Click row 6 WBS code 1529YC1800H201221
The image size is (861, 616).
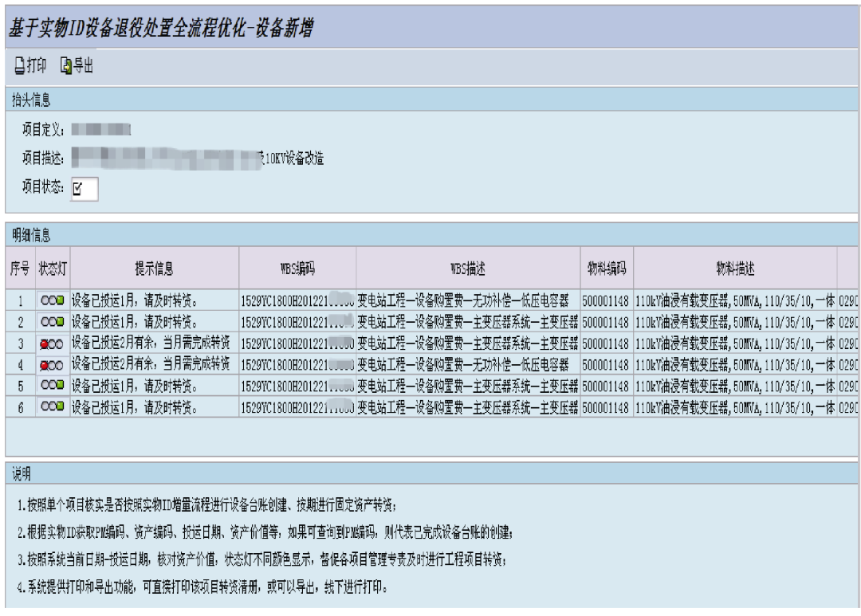click(297, 408)
